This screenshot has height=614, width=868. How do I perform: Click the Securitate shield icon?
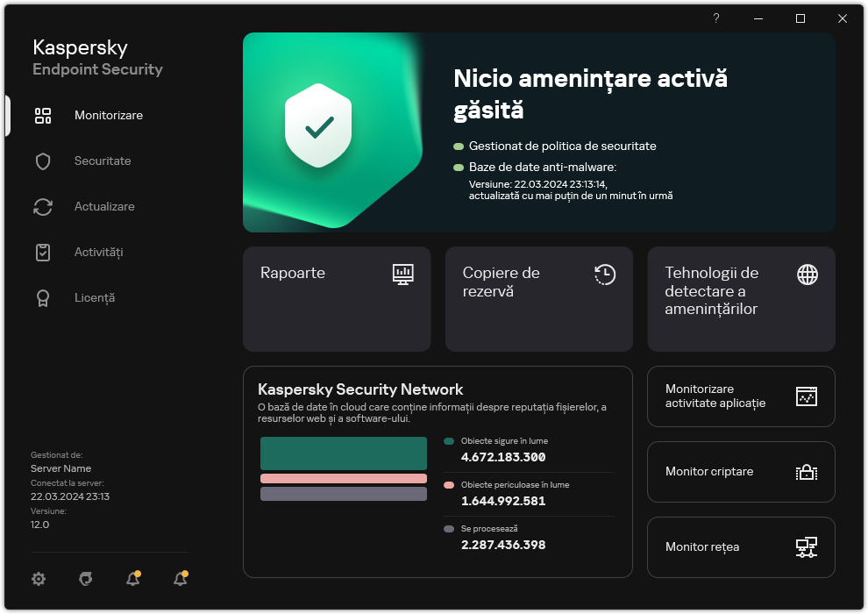click(x=43, y=161)
